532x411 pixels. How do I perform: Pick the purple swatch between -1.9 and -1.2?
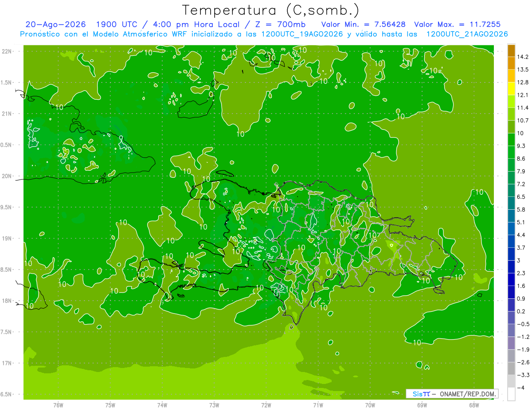(511, 343)
